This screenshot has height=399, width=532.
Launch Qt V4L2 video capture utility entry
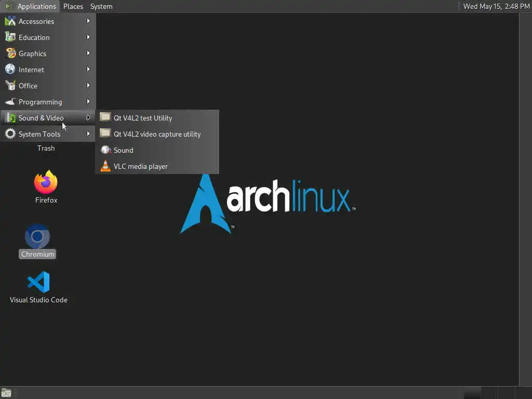coord(157,134)
